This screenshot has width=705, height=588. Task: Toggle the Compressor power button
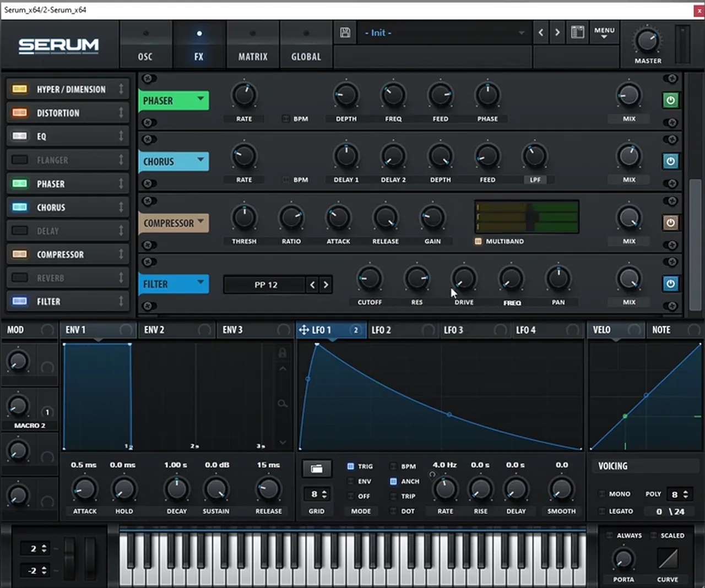(x=670, y=223)
